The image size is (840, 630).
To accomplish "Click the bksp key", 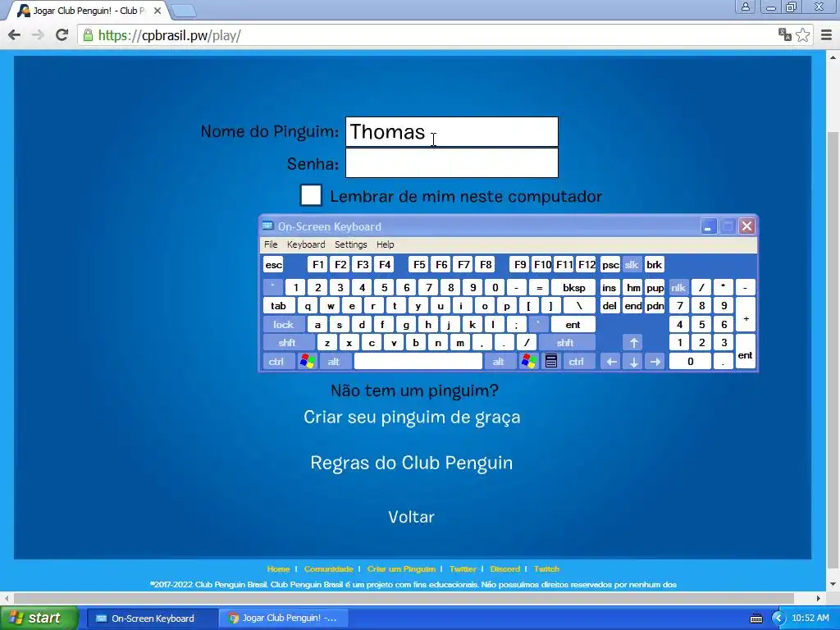I will pyautogui.click(x=573, y=288).
